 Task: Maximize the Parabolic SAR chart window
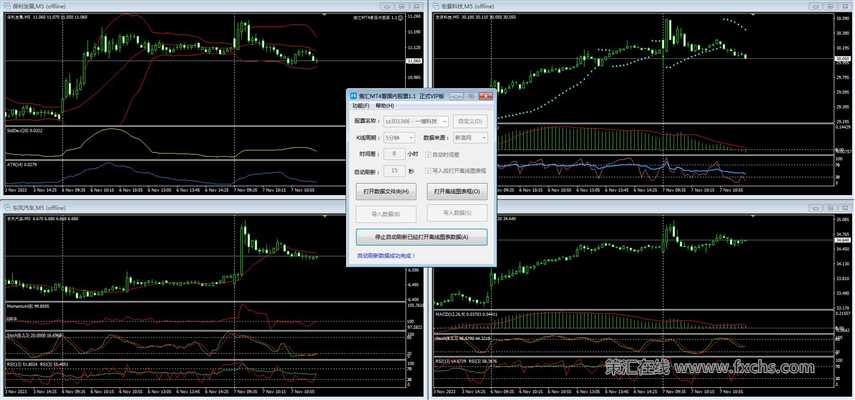coord(830,6)
